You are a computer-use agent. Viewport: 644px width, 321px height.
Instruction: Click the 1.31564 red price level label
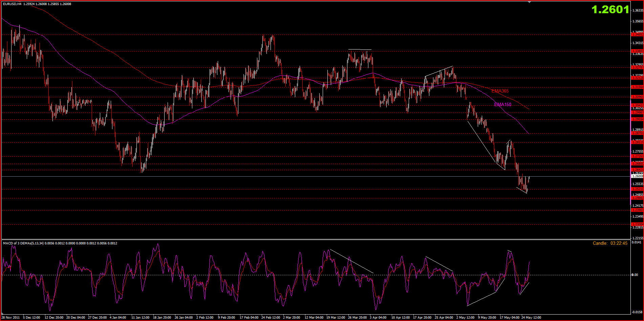click(638, 87)
